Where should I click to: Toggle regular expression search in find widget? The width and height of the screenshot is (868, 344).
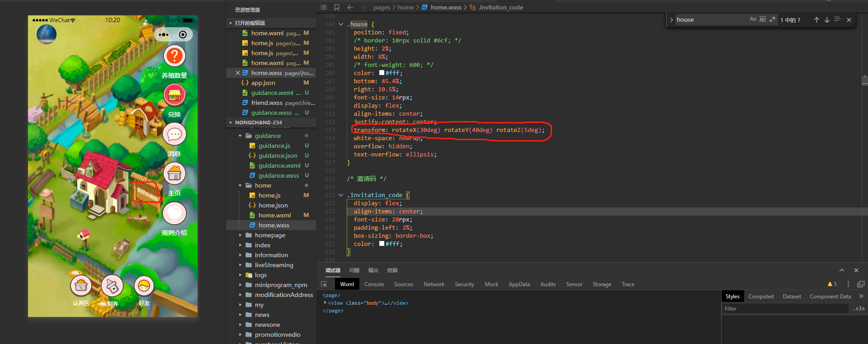click(x=773, y=19)
